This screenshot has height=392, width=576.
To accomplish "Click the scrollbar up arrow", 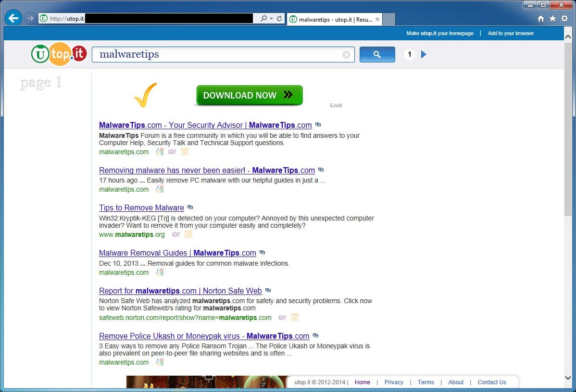I will [x=568, y=37].
